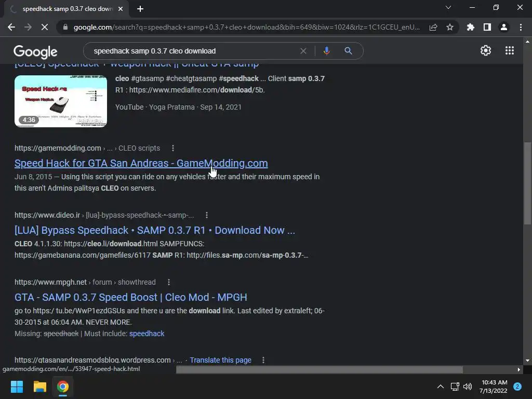Open more options for mpgh.net result

coord(169,282)
